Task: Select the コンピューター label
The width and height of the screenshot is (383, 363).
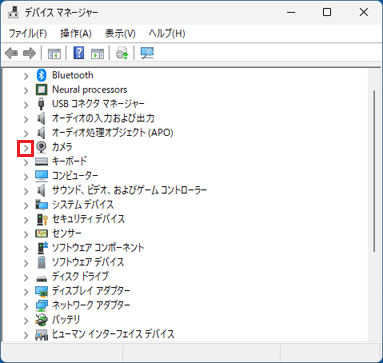Action: click(75, 176)
